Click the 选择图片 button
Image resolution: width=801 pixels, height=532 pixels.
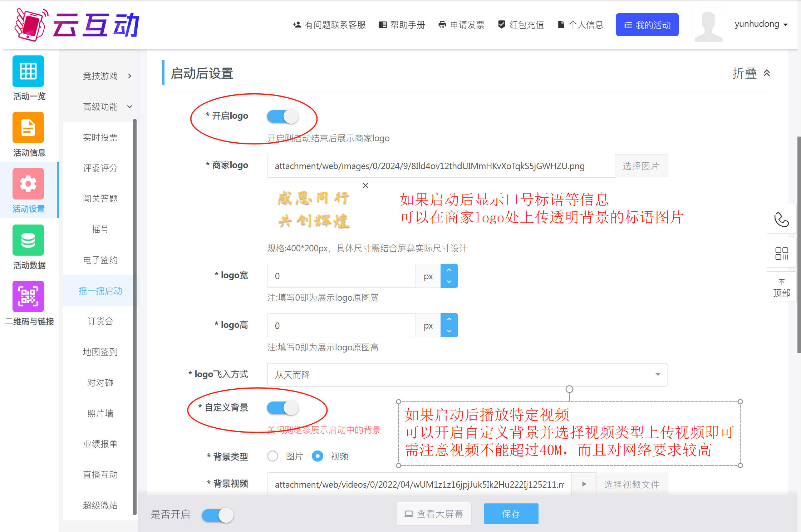pyautogui.click(x=641, y=166)
